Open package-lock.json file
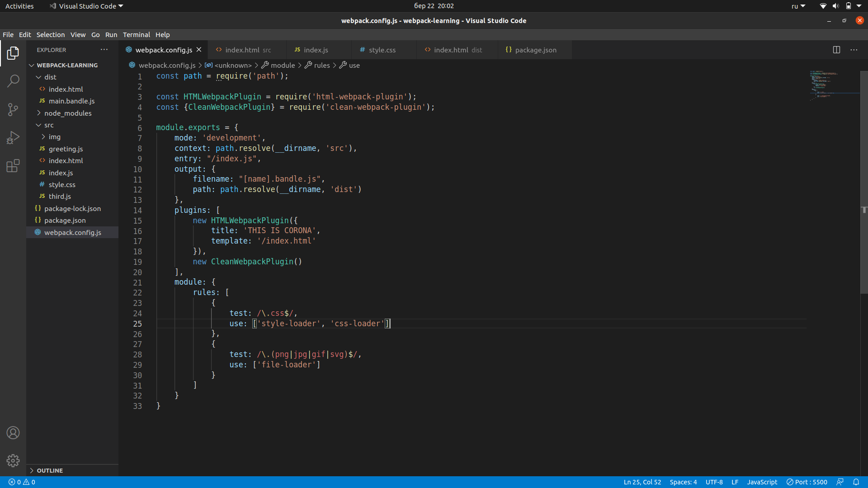 click(x=72, y=208)
